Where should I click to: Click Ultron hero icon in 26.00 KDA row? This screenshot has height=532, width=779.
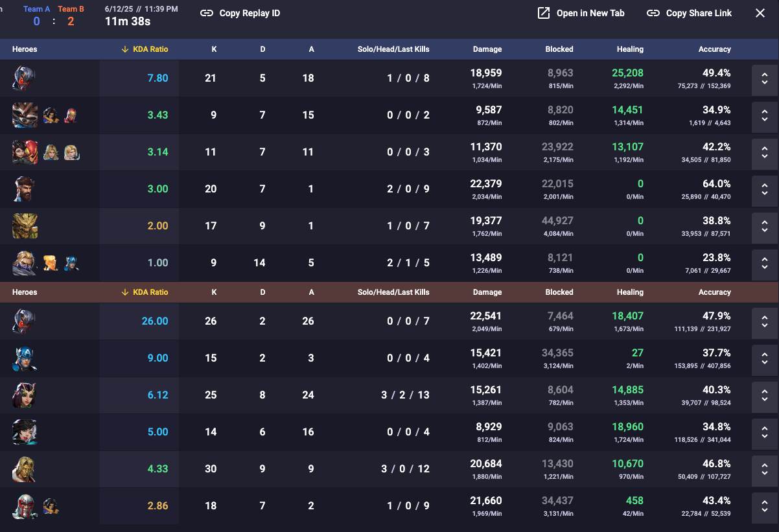[24, 321]
